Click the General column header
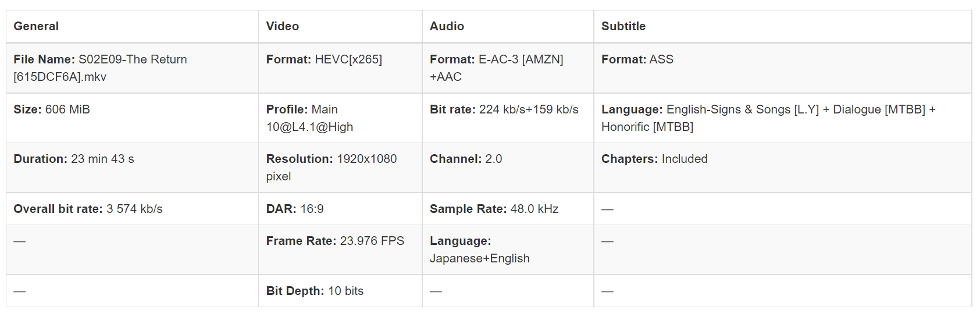The height and width of the screenshot is (313, 980). point(36,26)
